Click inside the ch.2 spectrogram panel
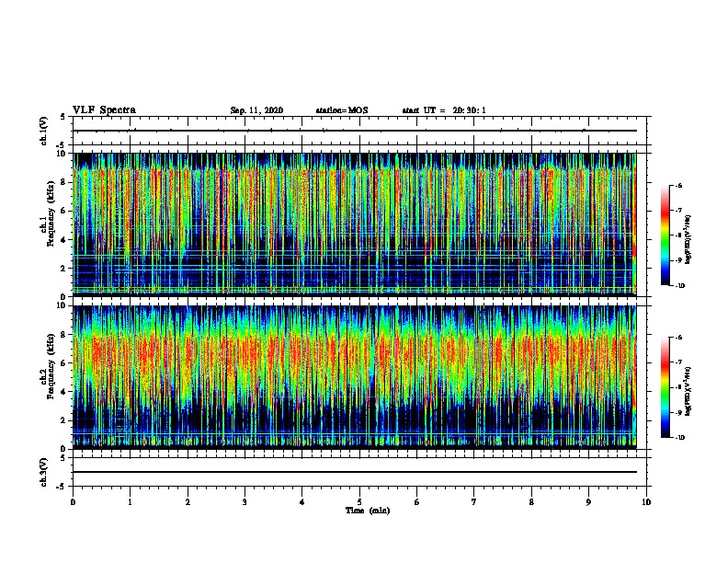This screenshot has height=563, width=728. (355, 377)
